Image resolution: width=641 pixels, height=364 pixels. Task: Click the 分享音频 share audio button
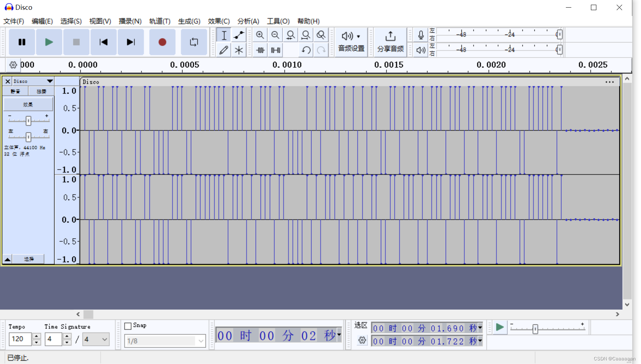coord(390,42)
